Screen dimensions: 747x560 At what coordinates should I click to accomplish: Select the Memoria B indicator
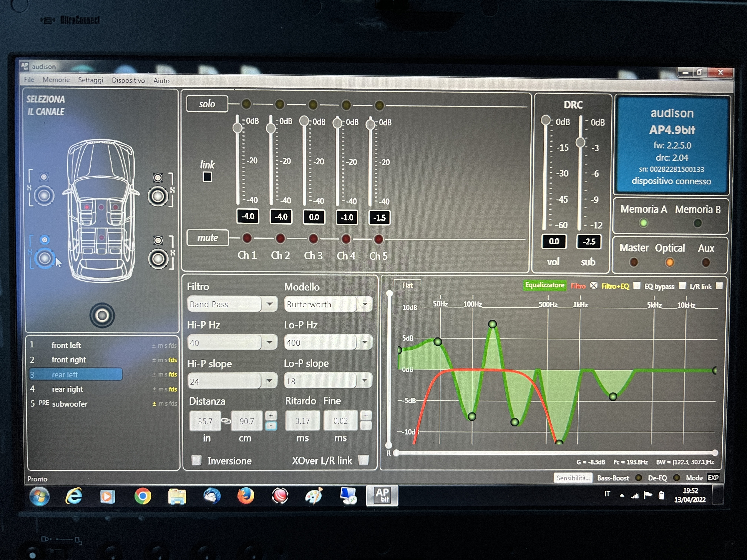[697, 223]
